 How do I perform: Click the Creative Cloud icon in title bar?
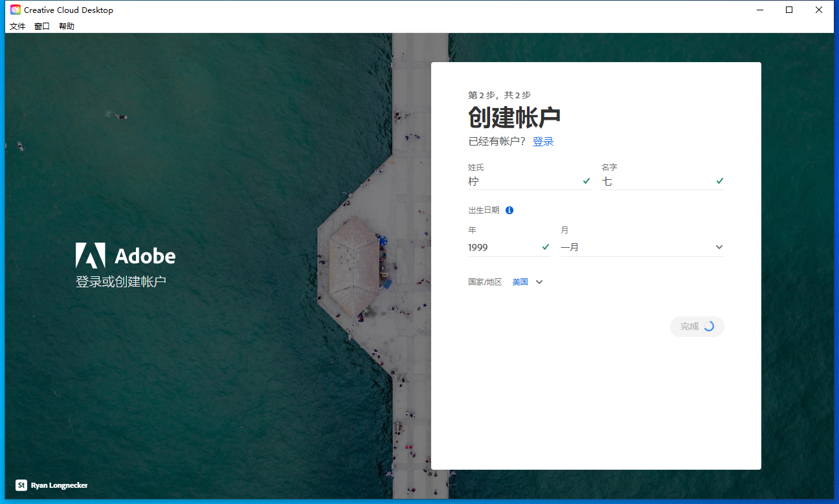[16, 10]
